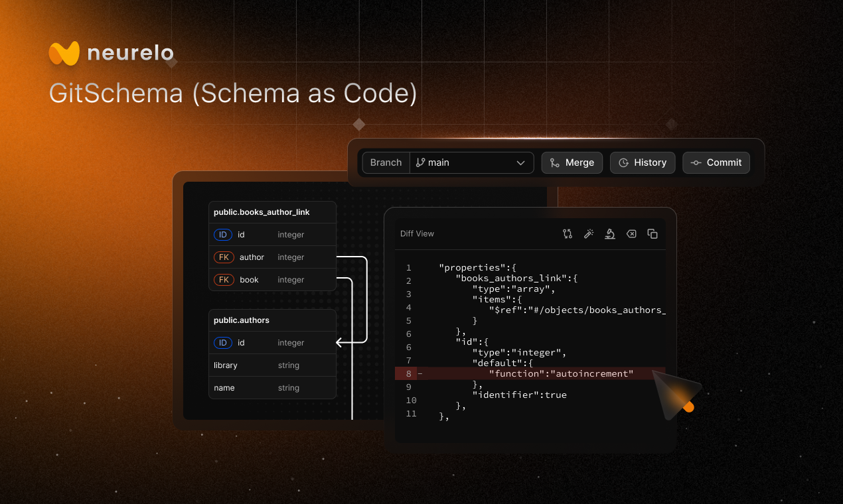This screenshot has width=843, height=504.
Task: Click the Commit button
Action: (x=716, y=162)
